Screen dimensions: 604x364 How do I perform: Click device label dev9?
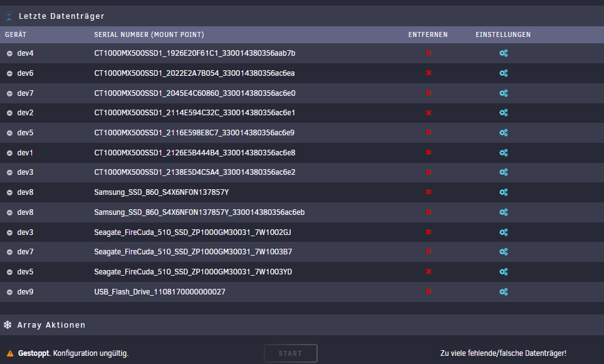click(25, 292)
